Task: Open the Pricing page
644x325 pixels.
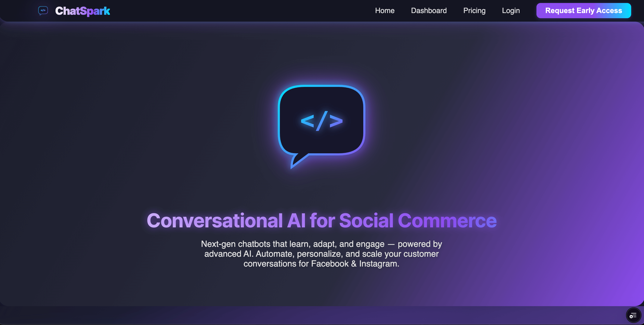Action: pos(474,10)
